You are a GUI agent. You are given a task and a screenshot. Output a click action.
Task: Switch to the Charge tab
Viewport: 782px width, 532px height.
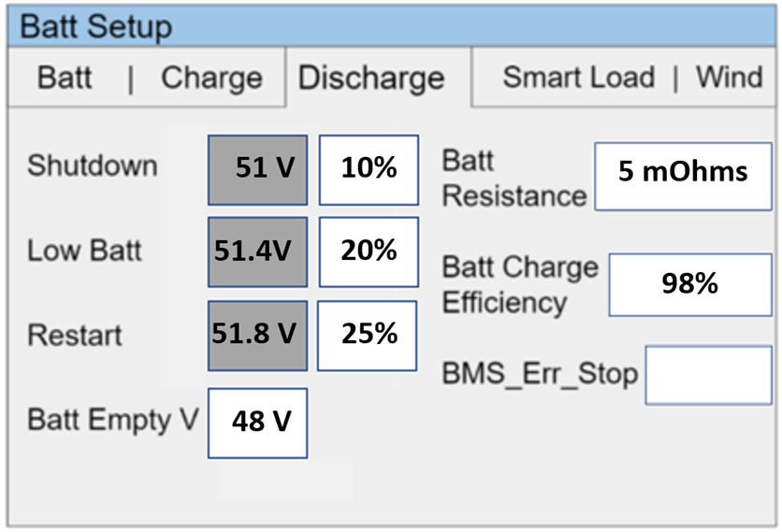pos(210,78)
